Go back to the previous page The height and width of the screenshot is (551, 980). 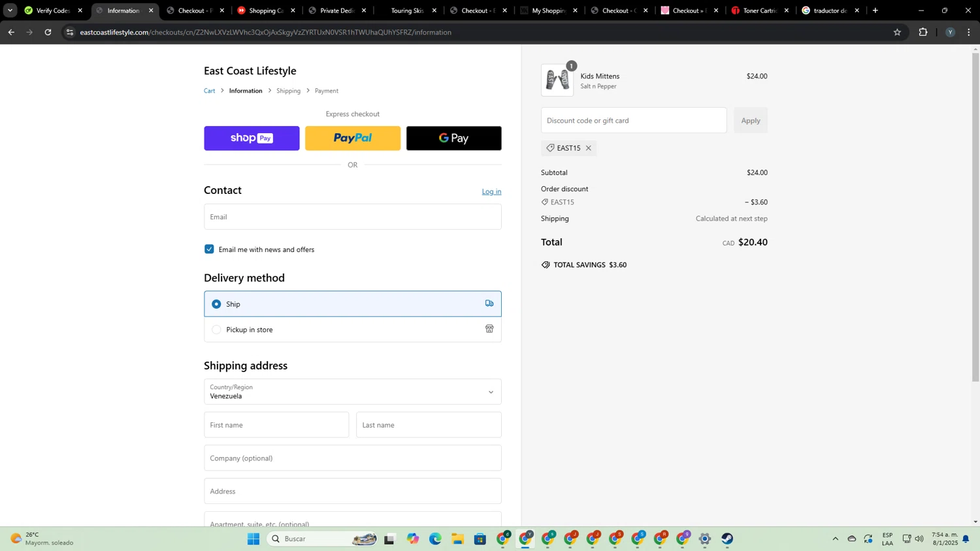point(11,32)
